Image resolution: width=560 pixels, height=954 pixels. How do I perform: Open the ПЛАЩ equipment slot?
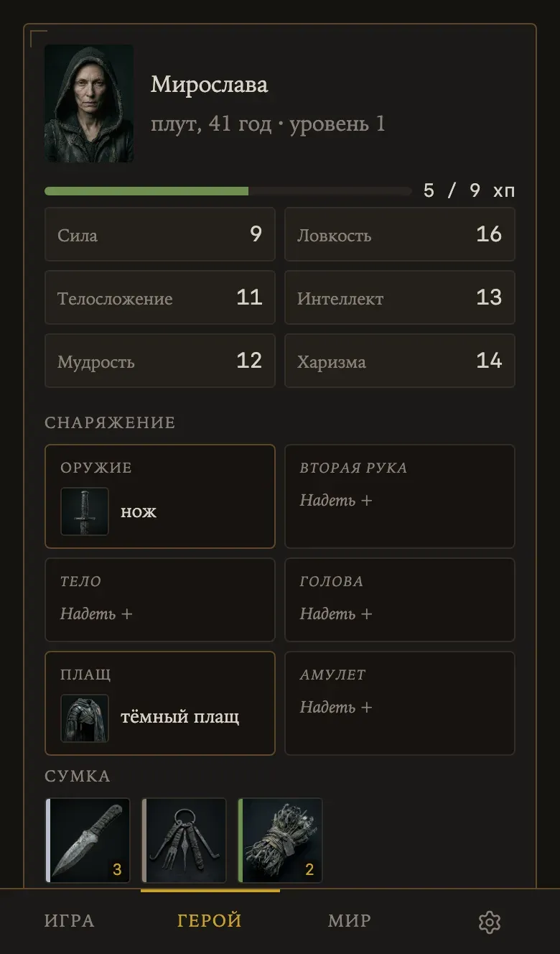160,703
